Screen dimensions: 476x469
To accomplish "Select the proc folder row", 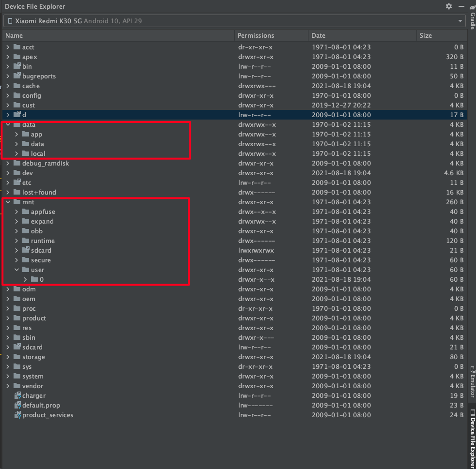I will (x=234, y=308).
